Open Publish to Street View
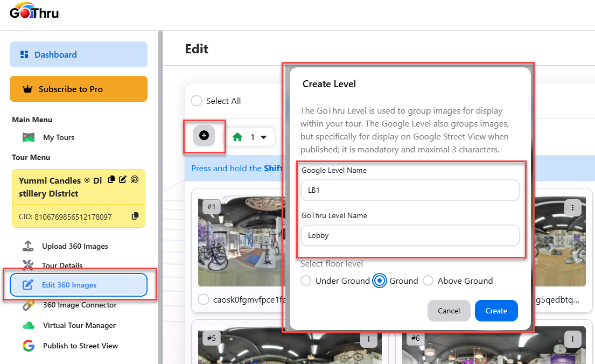Image resolution: width=595 pixels, height=364 pixels. coord(80,346)
